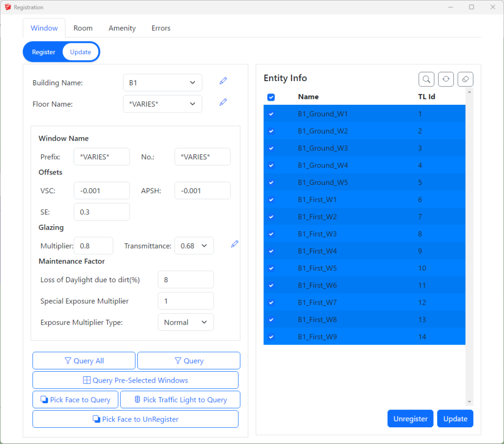Open the Building Name dropdown
This screenshot has height=444, width=504.
(162, 83)
